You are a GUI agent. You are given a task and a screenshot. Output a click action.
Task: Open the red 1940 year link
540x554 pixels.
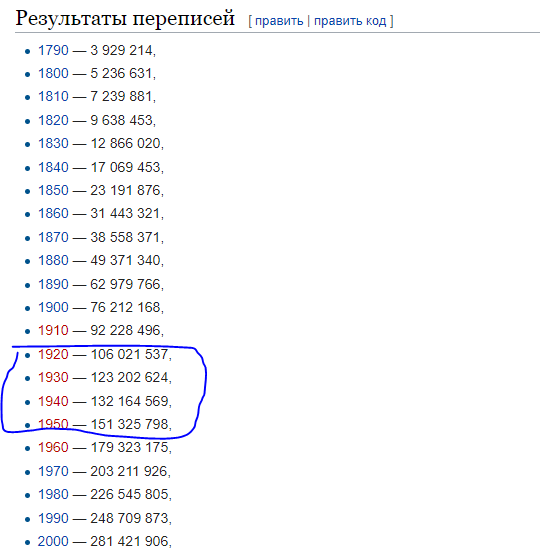[x=53, y=401]
